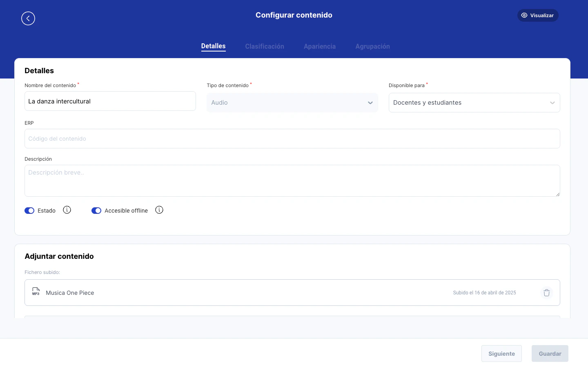Image resolution: width=588 pixels, height=368 pixels.
Task: Open the Apariencia tab
Action: (x=320, y=46)
